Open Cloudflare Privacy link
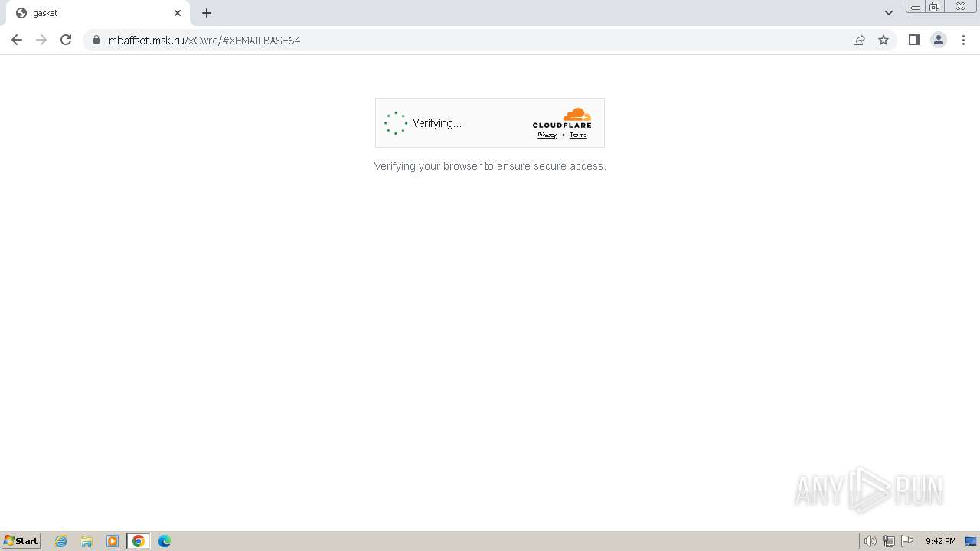The height and width of the screenshot is (551, 980). [547, 135]
